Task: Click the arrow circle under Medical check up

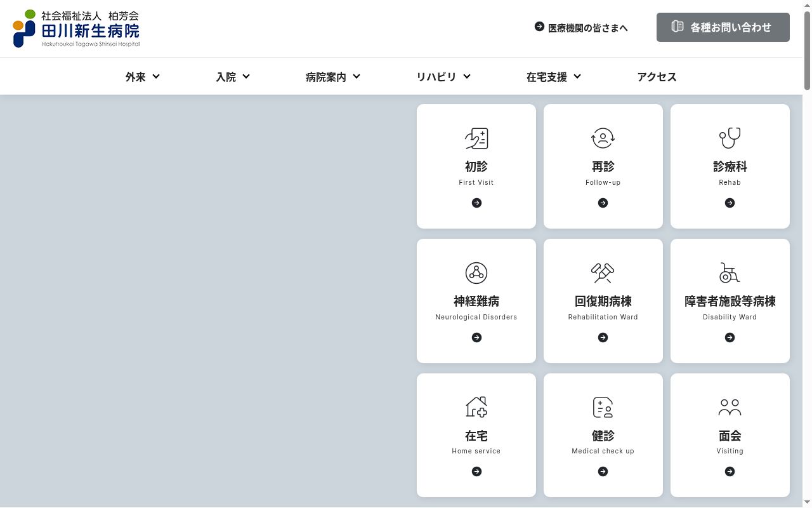Action: 603,472
